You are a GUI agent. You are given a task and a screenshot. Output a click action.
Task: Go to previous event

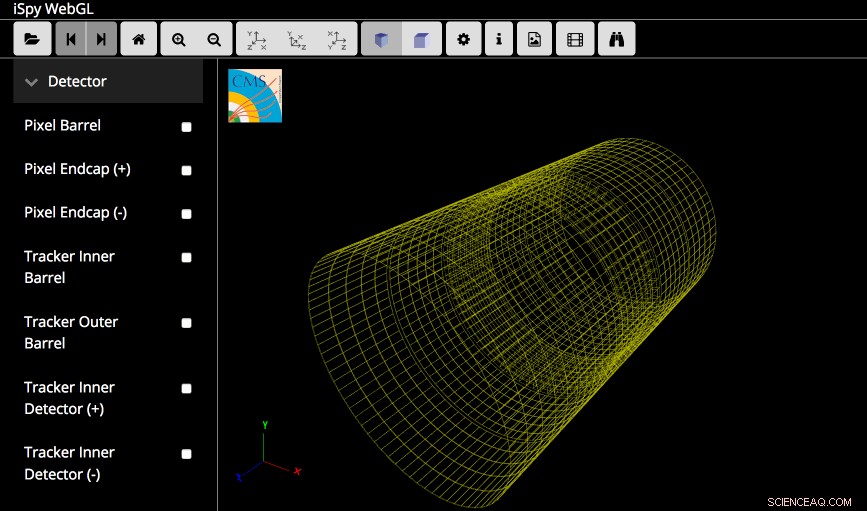click(71, 40)
